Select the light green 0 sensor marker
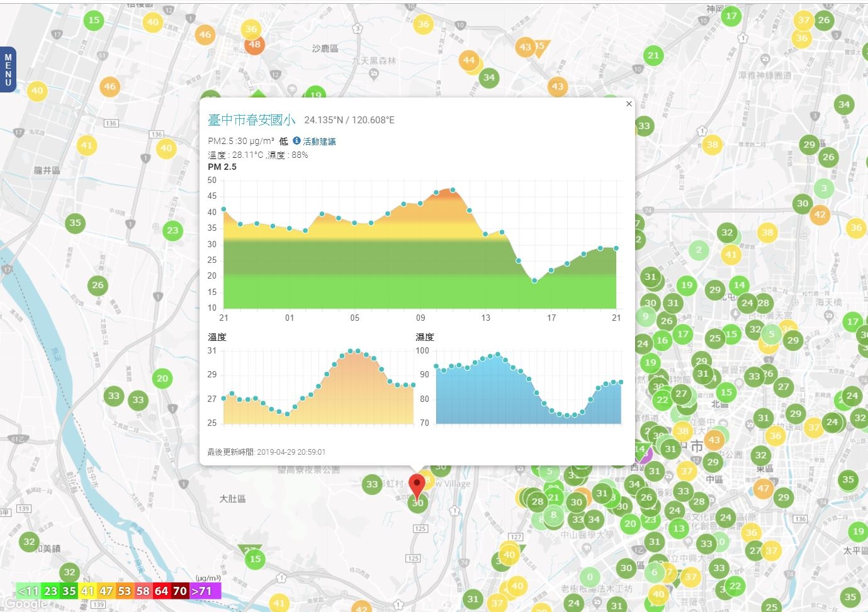This screenshot has width=868, height=612. pos(590,577)
